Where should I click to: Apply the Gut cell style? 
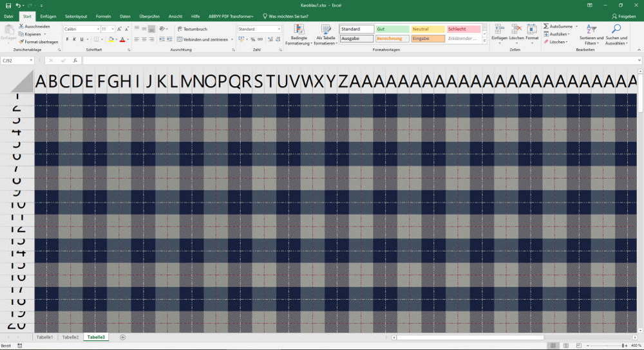[x=392, y=29]
